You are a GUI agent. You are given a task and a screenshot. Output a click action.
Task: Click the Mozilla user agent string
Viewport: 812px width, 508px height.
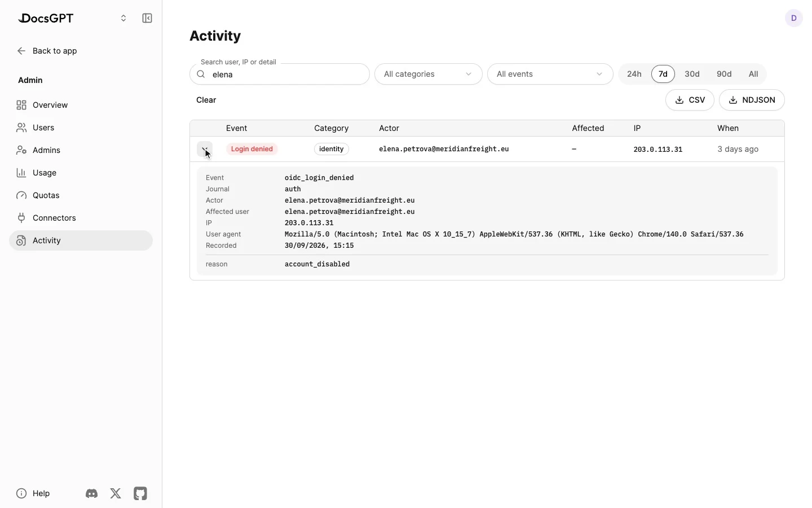514,234
